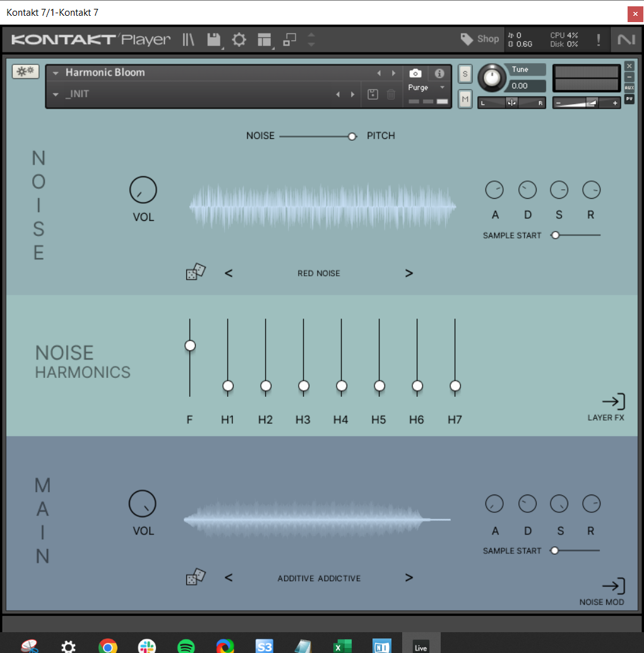This screenshot has width=644, height=653.
Task: Open the snapshot camera icon
Action: coord(415,74)
